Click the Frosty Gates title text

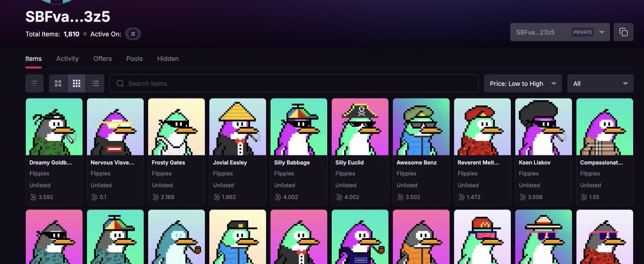pos(169,162)
